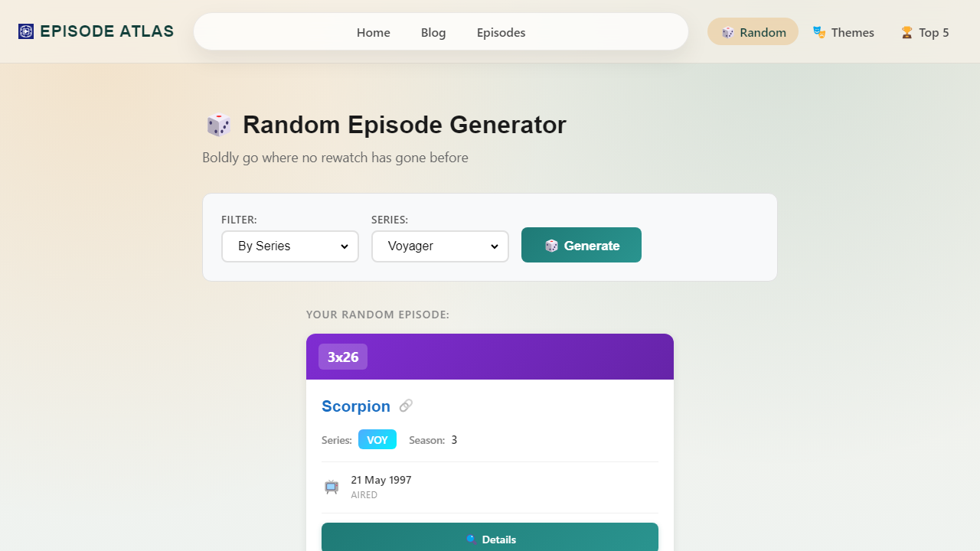Navigate to the Blog section
The image size is (980, 551).
pos(433,32)
